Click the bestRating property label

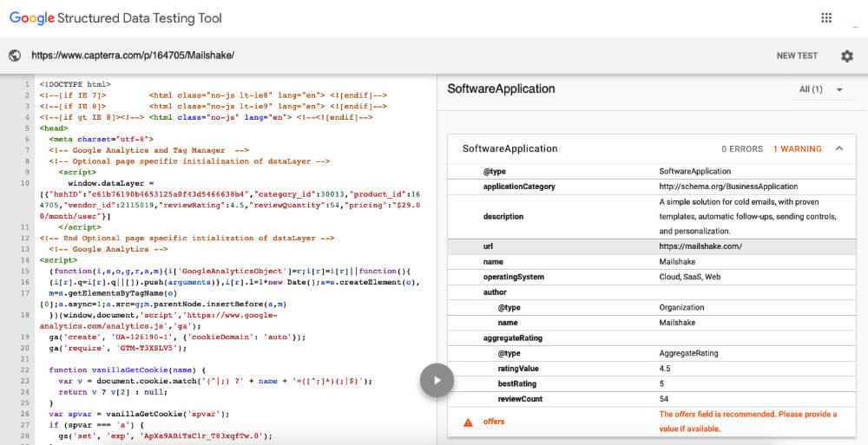(x=517, y=383)
